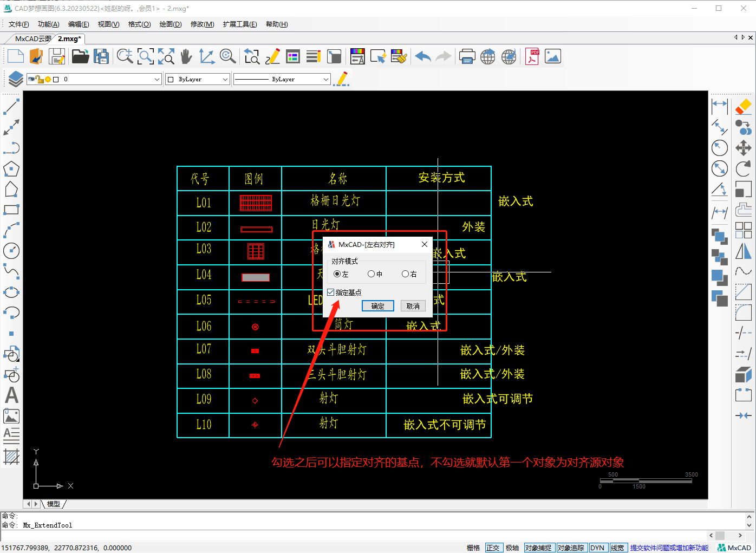Viewport: 756px width, 553px height.
Task: Select the 右 alignment radio button
Action: pos(405,274)
